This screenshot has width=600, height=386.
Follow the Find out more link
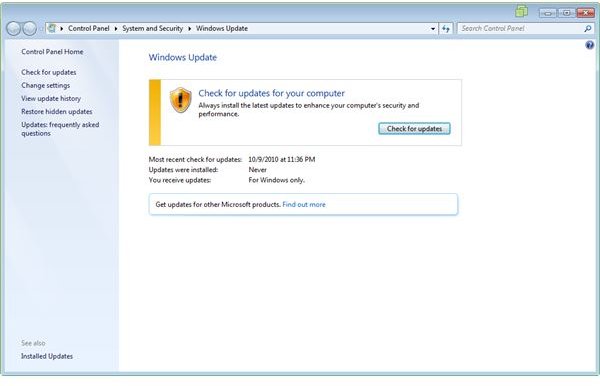[x=304, y=204]
